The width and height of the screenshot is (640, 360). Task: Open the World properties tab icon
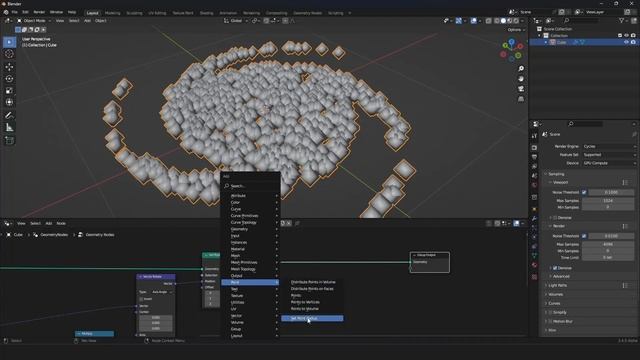[x=534, y=185]
